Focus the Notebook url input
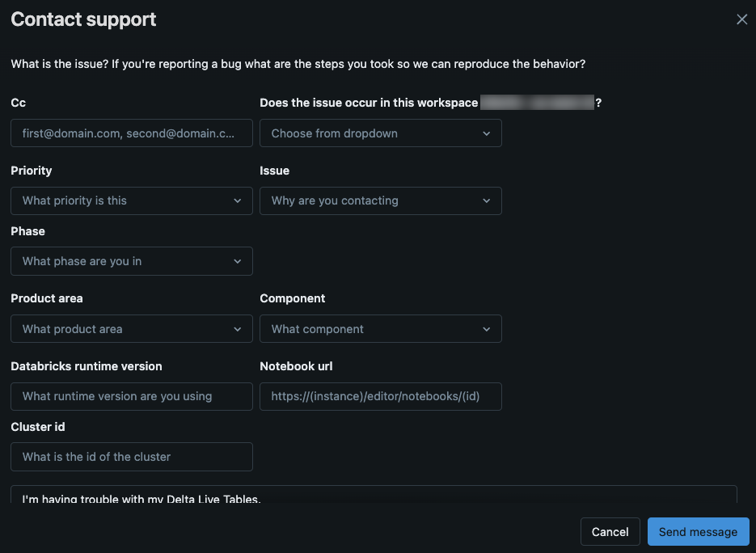Viewport: 756px width, 553px height. click(380, 396)
